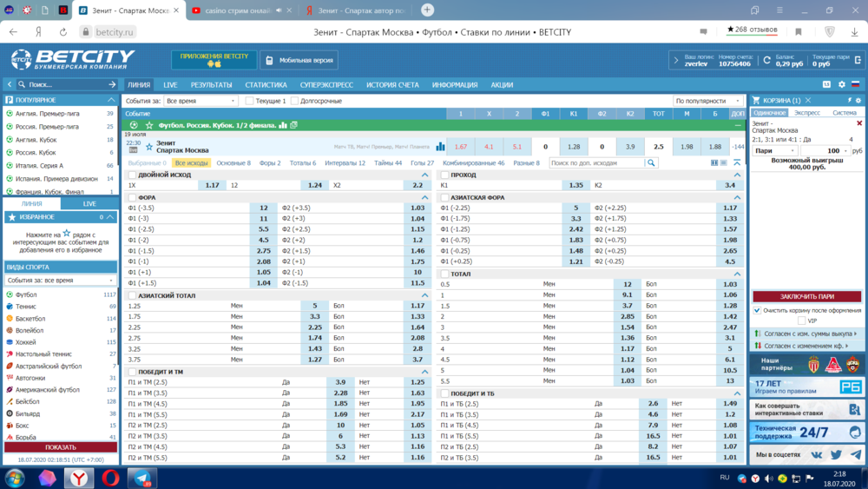This screenshot has height=489, width=868.
Task: Collapse the Двойной исход section
Action: point(424,175)
